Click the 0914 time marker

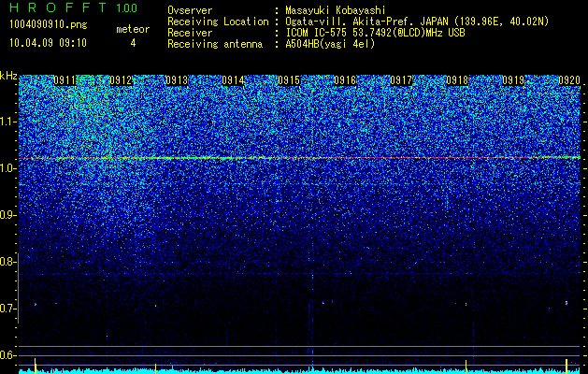[x=233, y=80]
